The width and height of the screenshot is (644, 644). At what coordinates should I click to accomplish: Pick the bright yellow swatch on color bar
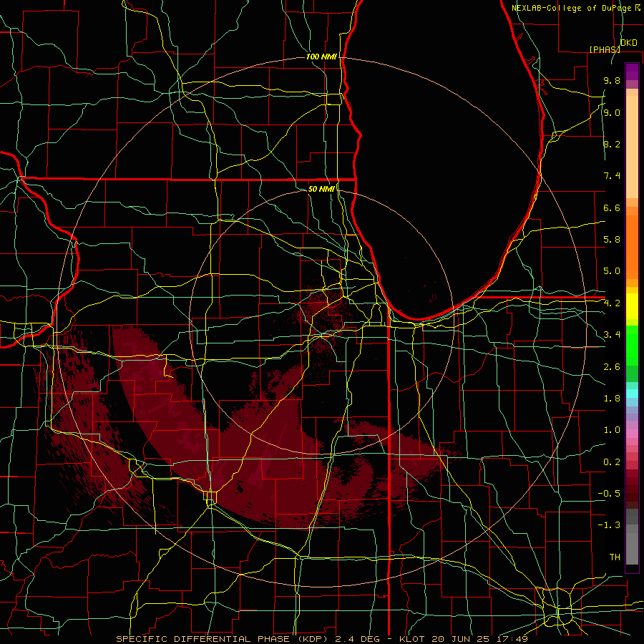click(x=632, y=306)
